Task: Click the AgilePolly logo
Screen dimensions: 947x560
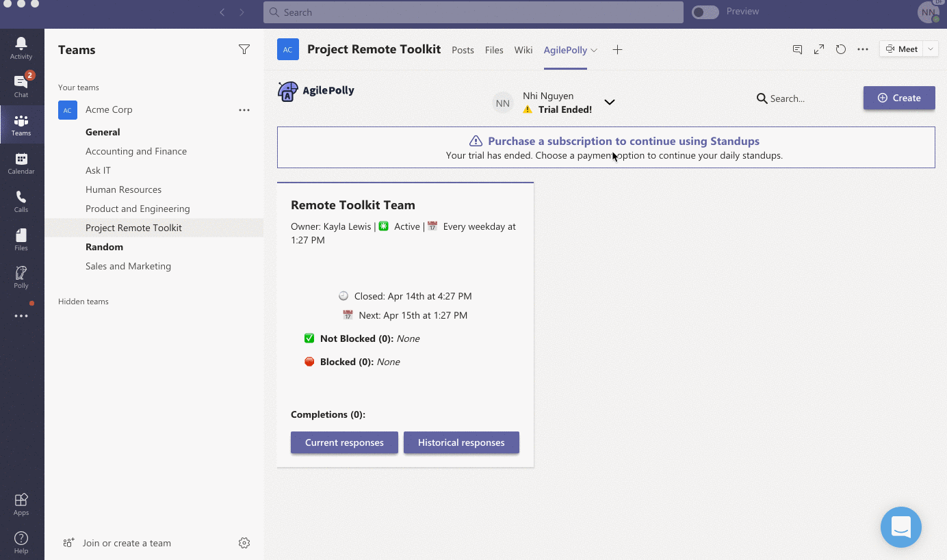Action: point(316,91)
